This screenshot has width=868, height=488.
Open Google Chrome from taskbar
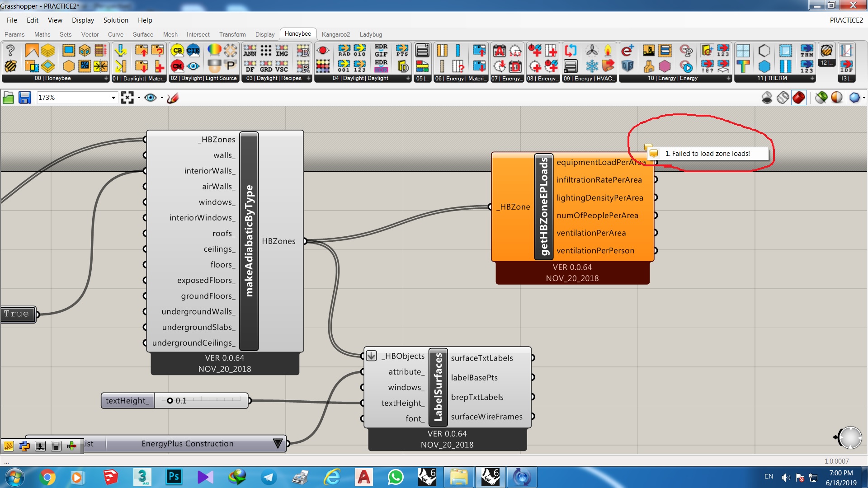(x=47, y=477)
